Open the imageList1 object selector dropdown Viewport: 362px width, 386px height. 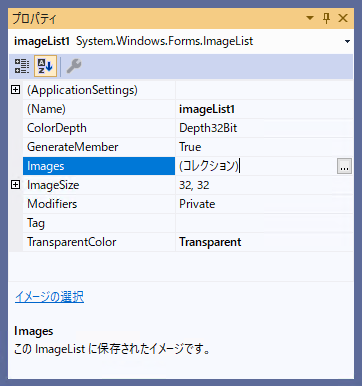tap(347, 42)
